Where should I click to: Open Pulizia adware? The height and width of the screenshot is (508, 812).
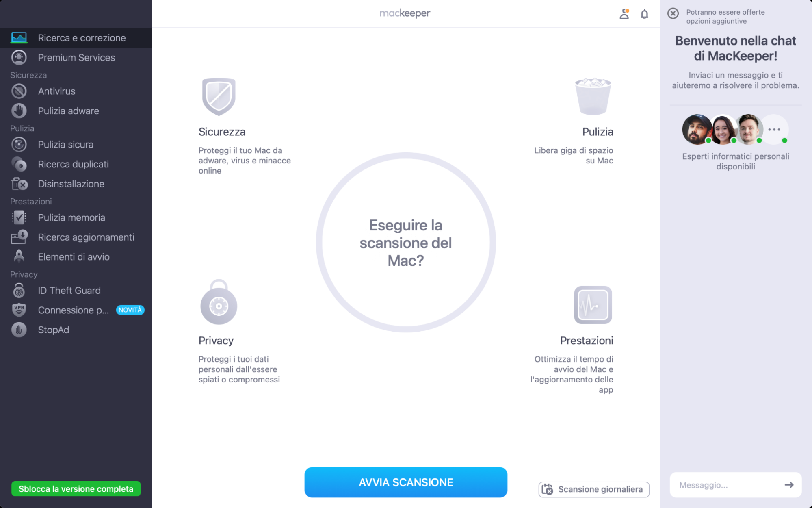tap(68, 111)
